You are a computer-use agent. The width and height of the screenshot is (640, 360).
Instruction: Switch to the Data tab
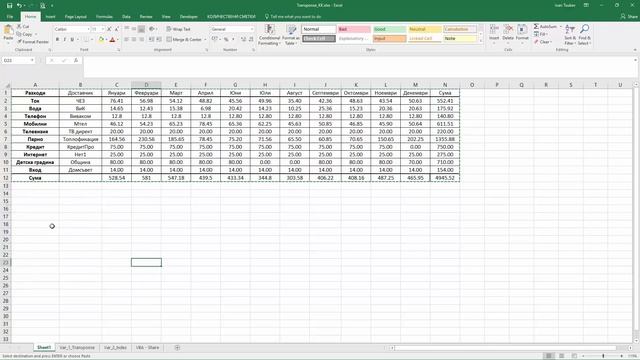126,17
